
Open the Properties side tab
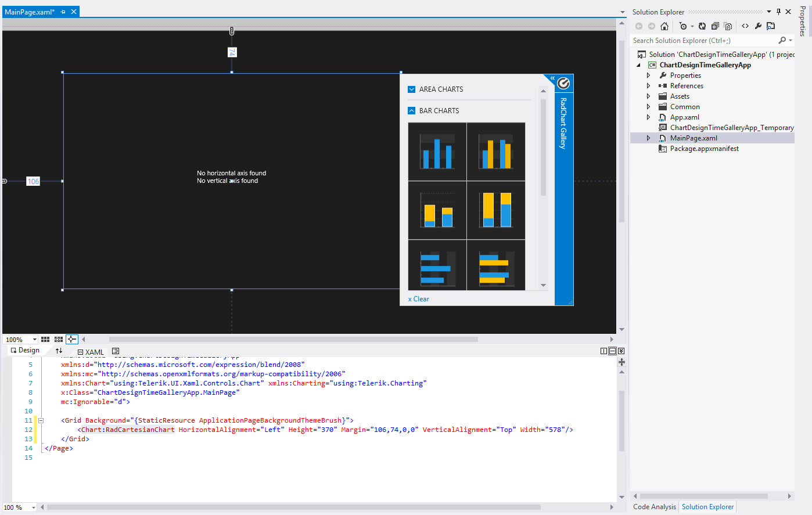pyautogui.click(x=803, y=21)
